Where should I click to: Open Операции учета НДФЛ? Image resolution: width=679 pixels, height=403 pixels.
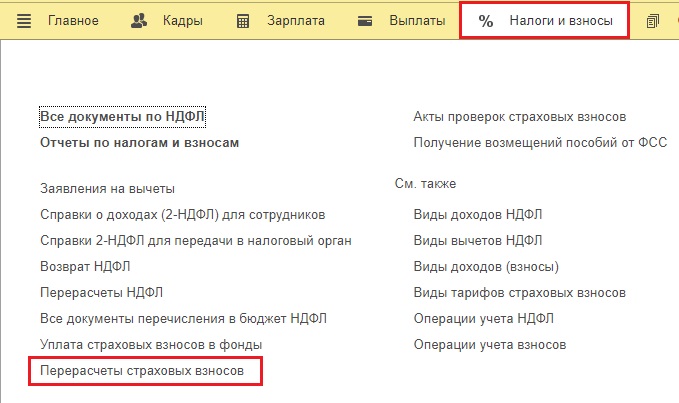point(484,319)
